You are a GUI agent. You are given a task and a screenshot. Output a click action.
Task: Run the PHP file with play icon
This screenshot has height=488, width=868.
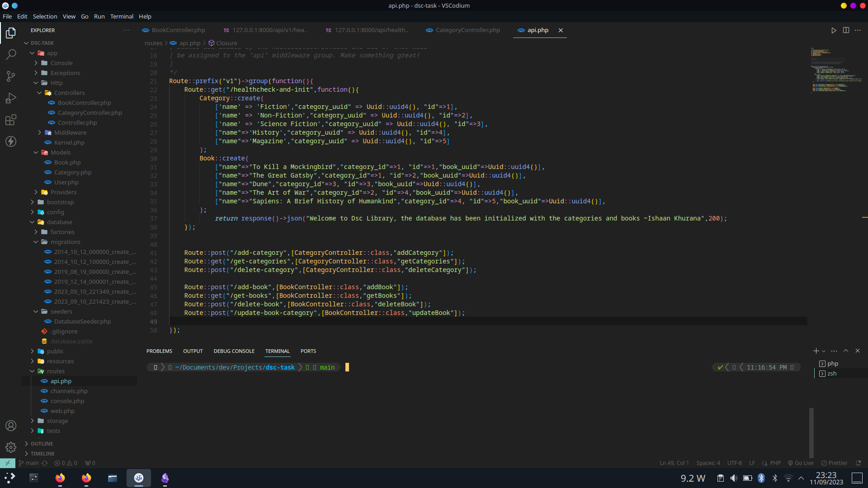[834, 30]
